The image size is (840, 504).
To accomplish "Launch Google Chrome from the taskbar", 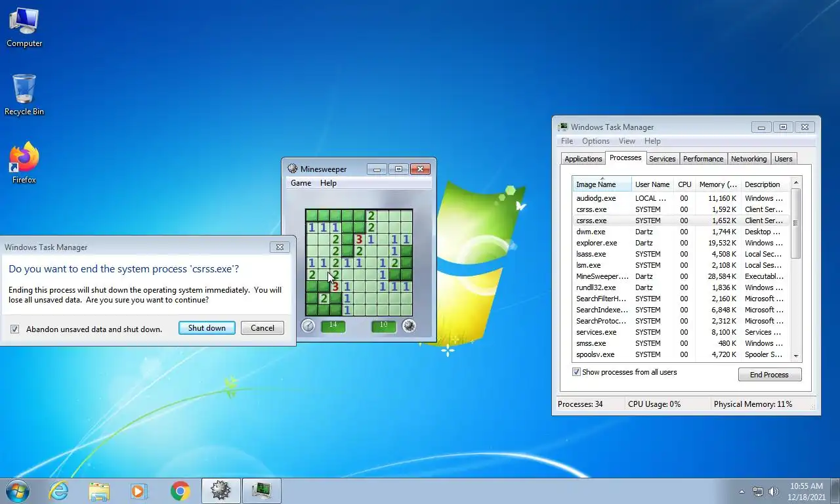I will tap(180, 491).
